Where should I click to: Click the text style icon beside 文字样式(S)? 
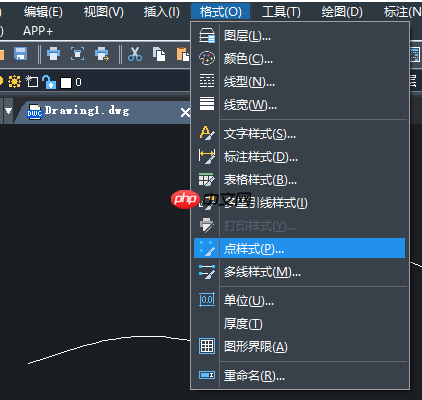(207, 133)
